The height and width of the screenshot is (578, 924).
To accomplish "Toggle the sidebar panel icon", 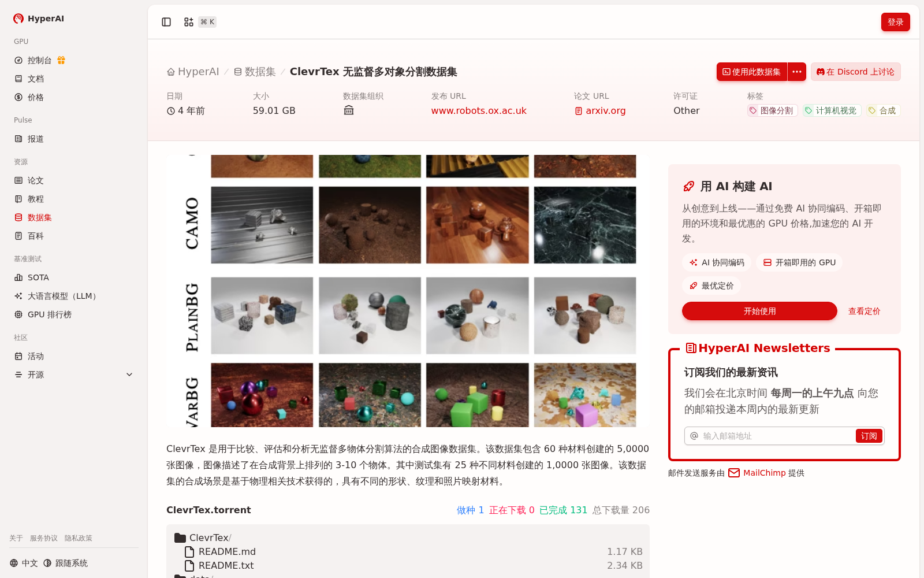I will coord(166,22).
